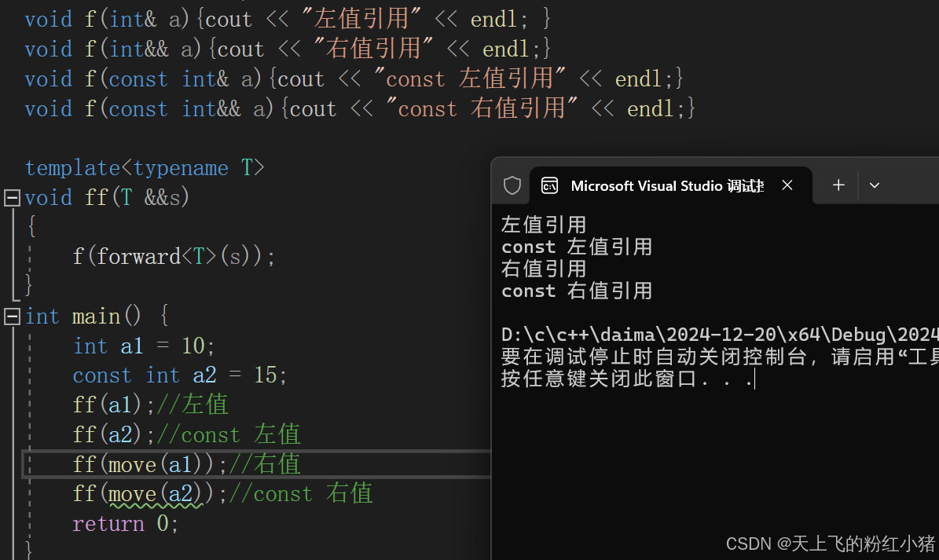Image resolution: width=939 pixels, height=560 pixels.
Task: Click the first console output line '左值引用'
Action: [x=544, y=225]
